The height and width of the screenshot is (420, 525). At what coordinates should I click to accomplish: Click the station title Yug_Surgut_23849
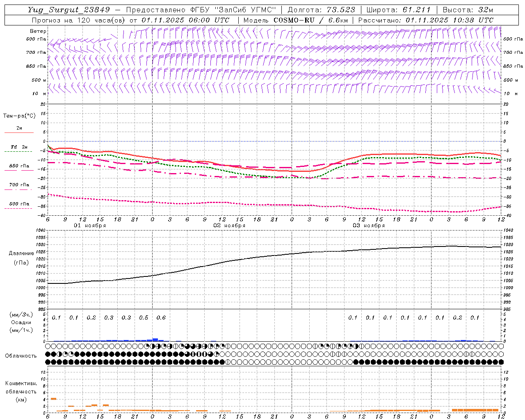coord(69,10)
